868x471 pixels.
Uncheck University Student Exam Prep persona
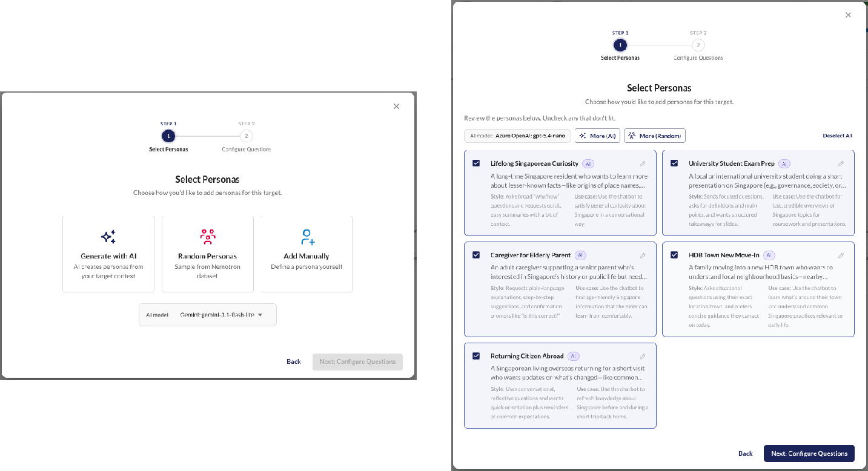(x=674, y=163)
